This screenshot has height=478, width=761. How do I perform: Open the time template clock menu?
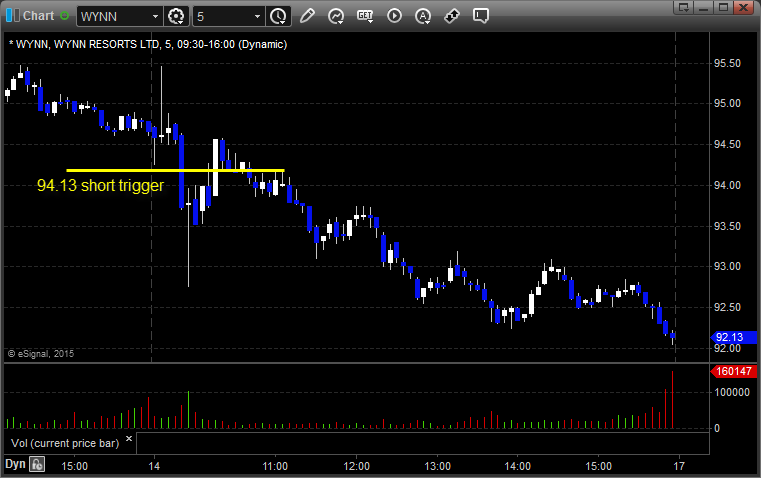pyautogui.click(x=279, y=16)
